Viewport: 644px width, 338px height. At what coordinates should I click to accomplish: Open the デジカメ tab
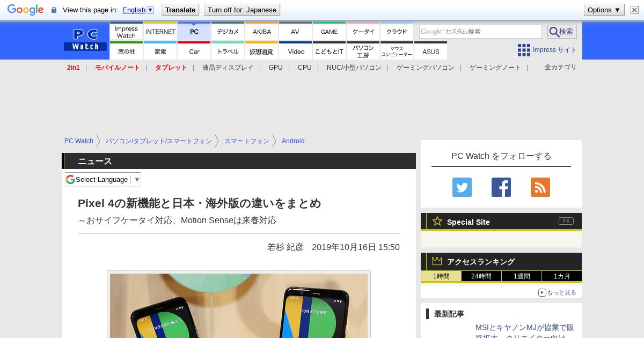(x=228, y=32)
